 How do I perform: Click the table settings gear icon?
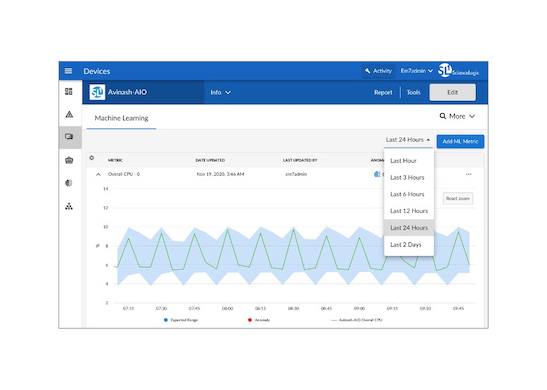click(92, 158)
